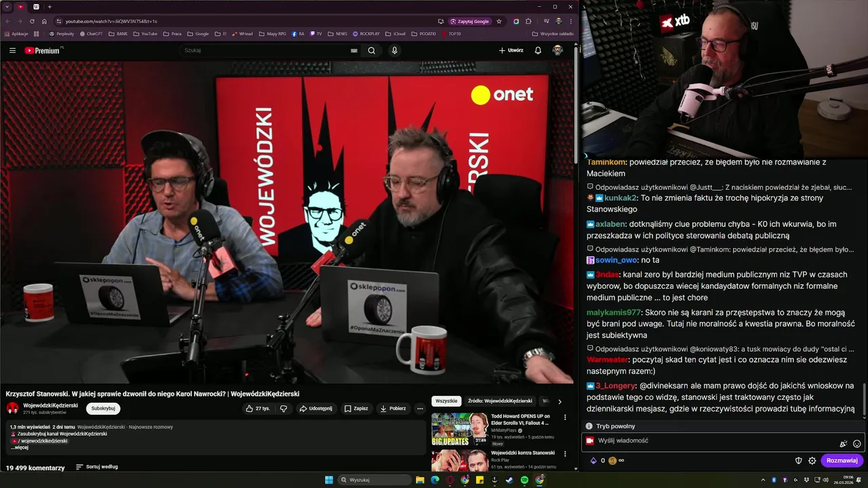The height and width of the screenshot is (488, 868).
Task: Open the moderation shield icon in chat
Action: pos(798,461)
